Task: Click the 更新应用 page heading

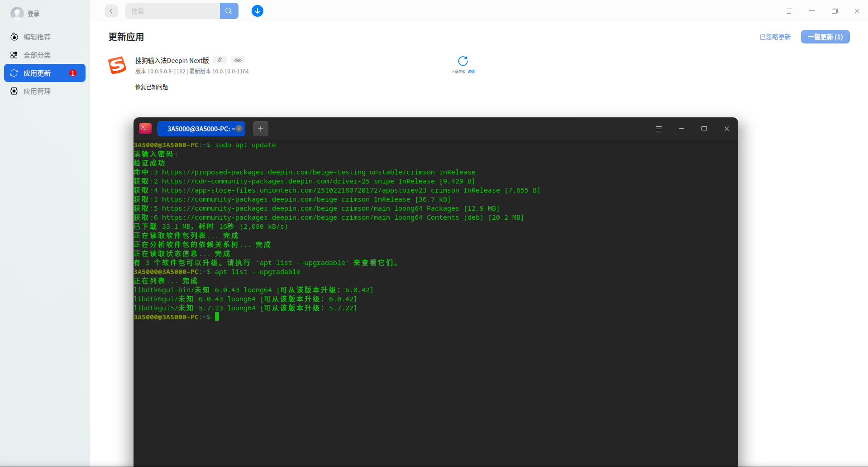Action: click(x=126, y=37)
